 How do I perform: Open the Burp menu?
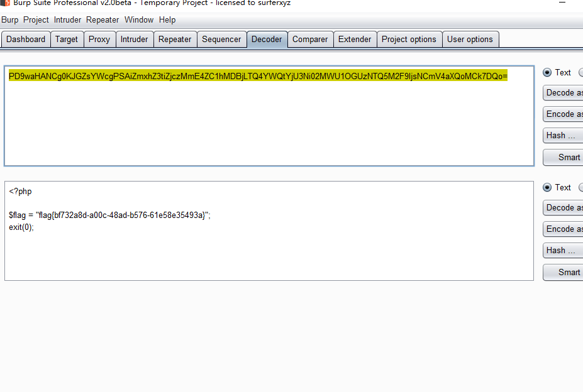[x=9, y=19]
